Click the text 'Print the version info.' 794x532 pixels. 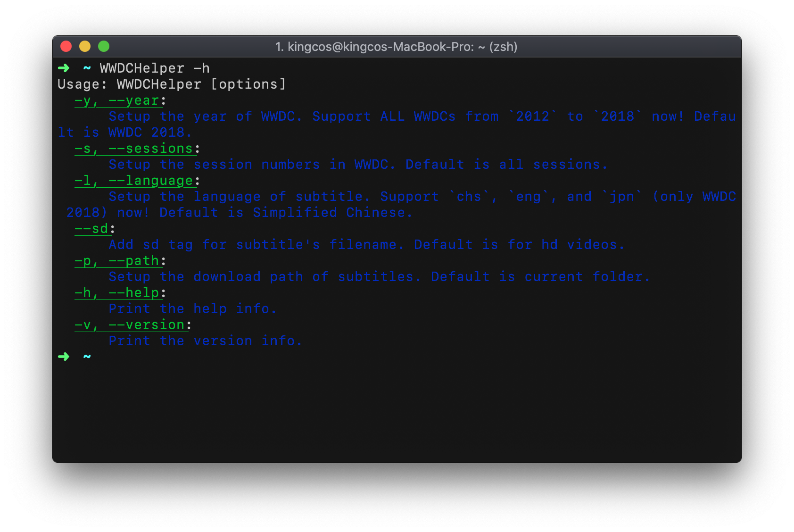click(x=205, y=341)
